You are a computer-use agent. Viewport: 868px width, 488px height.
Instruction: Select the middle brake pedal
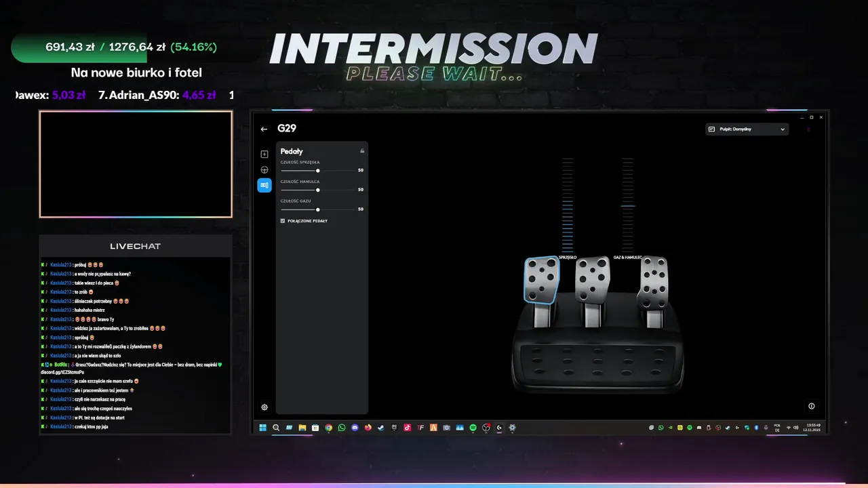click(592, 279)
